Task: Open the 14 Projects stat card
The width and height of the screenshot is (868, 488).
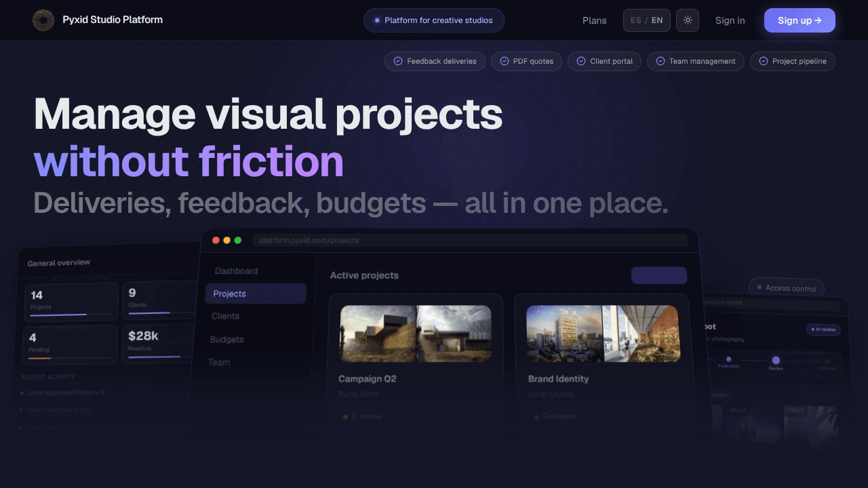Action: tap(71, 302)
